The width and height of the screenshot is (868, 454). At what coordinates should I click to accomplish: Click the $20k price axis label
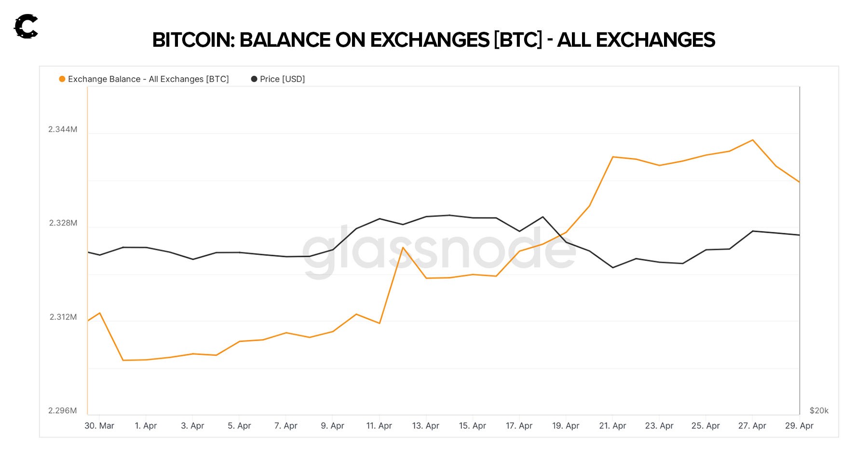[819, 411]
